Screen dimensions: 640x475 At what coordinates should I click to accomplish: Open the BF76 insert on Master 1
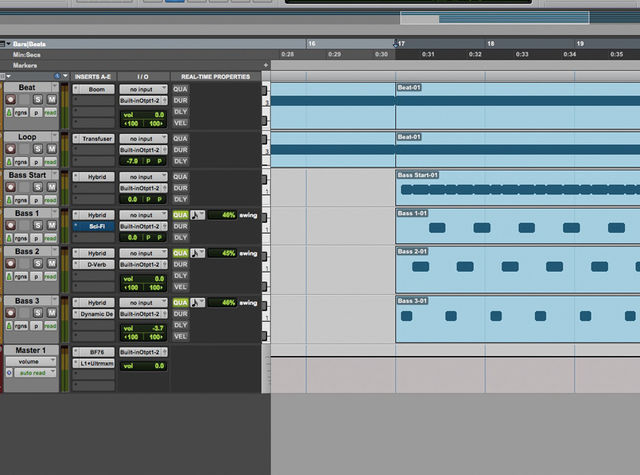coord(94,352)
